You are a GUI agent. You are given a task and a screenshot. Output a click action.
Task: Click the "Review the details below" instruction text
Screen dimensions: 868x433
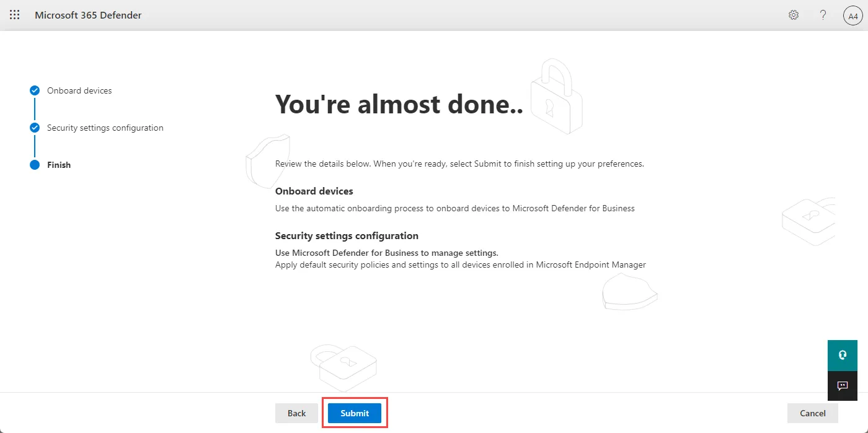pyautogui.click(x=459, y=164)
